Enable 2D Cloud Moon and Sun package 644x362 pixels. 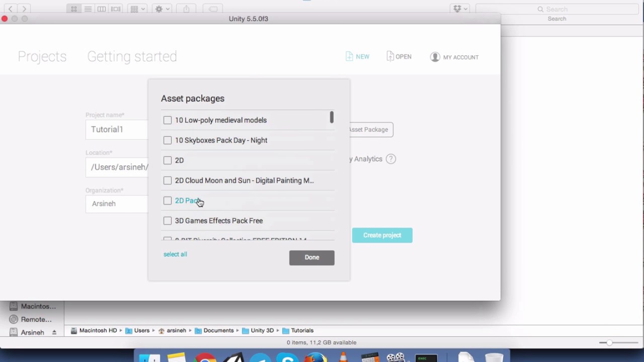[168, 180]
